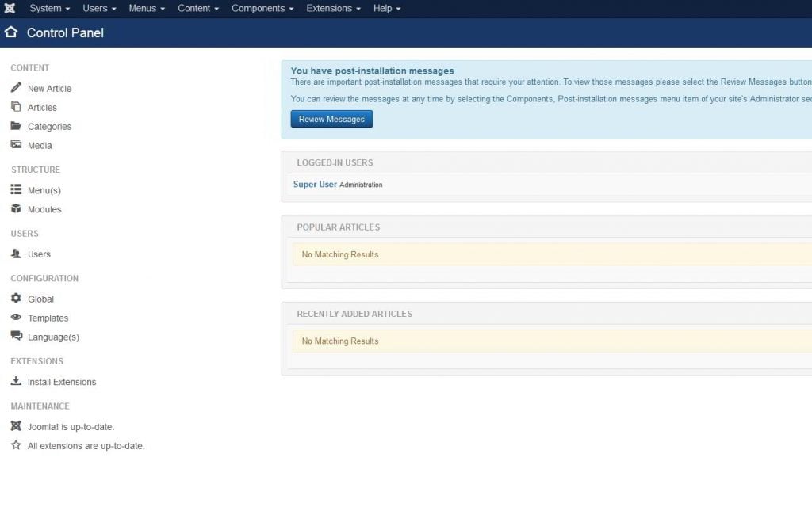Viewport: 812px width, 530px height.
Task: Click the Global configuration gear icon
Action: point(16,299)
